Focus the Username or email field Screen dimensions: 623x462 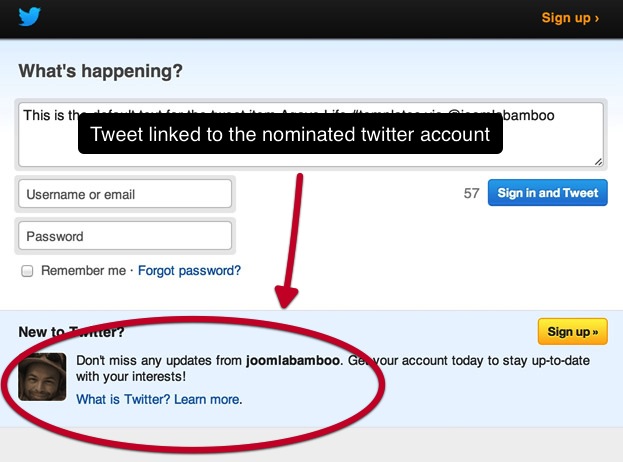tap(125, 193)
